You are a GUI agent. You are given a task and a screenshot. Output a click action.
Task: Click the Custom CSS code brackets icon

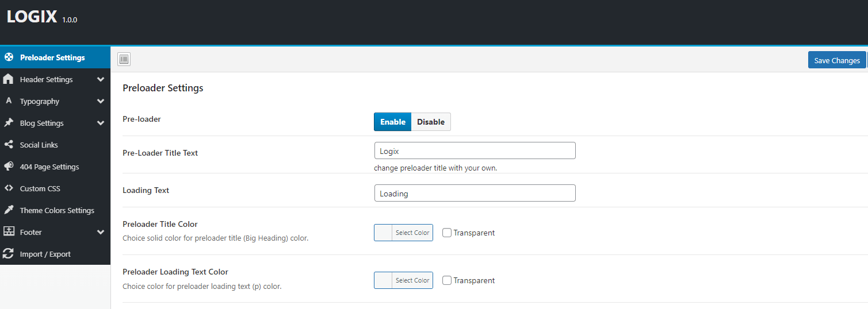9,188
